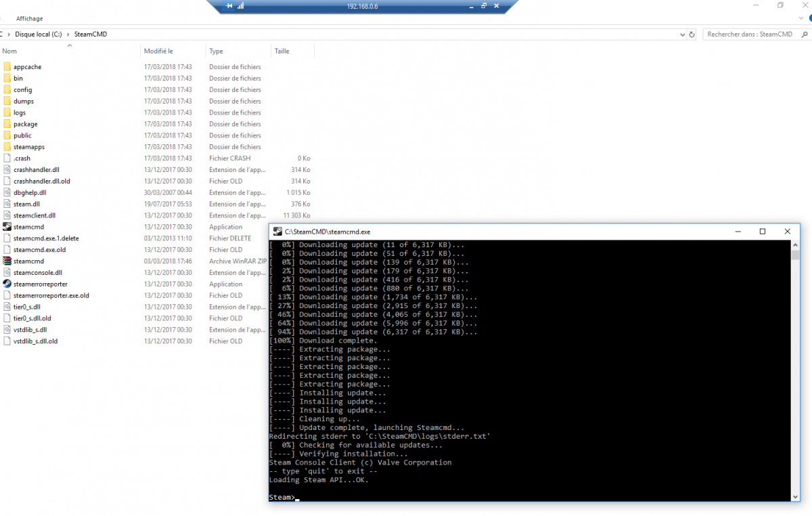Select the steamapps folder icon

coord(7,147)
